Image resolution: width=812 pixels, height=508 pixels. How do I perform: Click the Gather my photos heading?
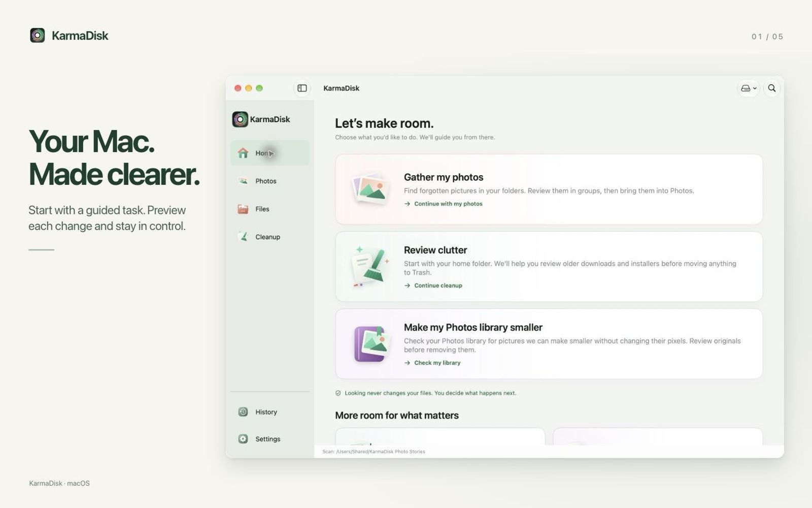444,177
